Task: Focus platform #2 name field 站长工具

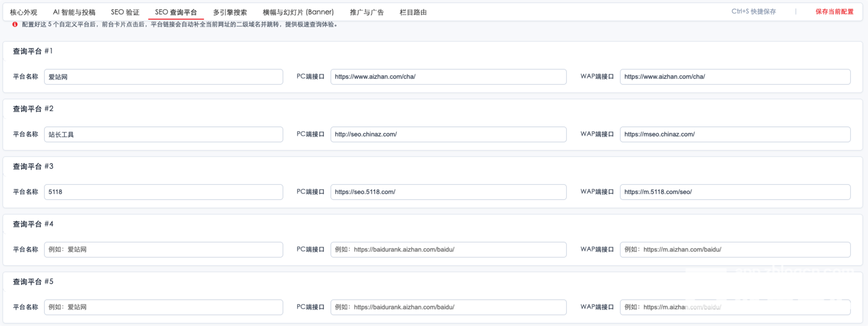Action: pos(163,134)
